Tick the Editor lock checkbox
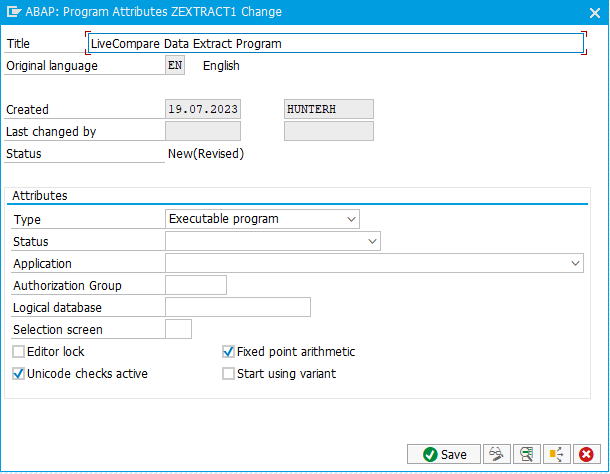Image resolution: width=610 pixels, height=474 pixels. (x=18, y=351)
